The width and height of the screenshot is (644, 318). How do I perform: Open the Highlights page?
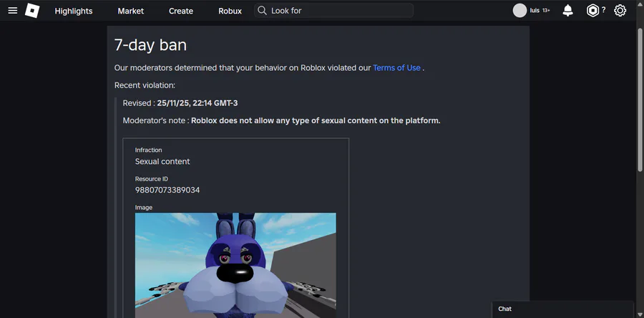tap(74, 11)
